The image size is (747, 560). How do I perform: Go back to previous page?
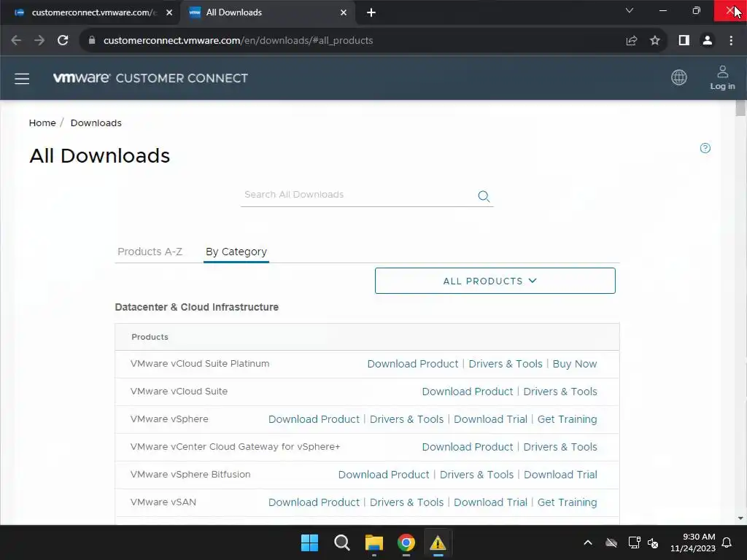[16, 41]
